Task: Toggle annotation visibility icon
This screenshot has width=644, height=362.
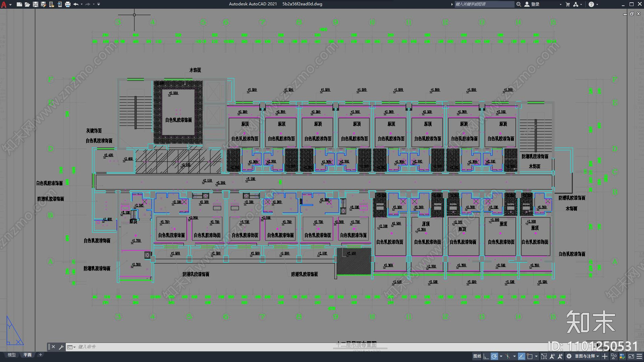Action: 552,356
